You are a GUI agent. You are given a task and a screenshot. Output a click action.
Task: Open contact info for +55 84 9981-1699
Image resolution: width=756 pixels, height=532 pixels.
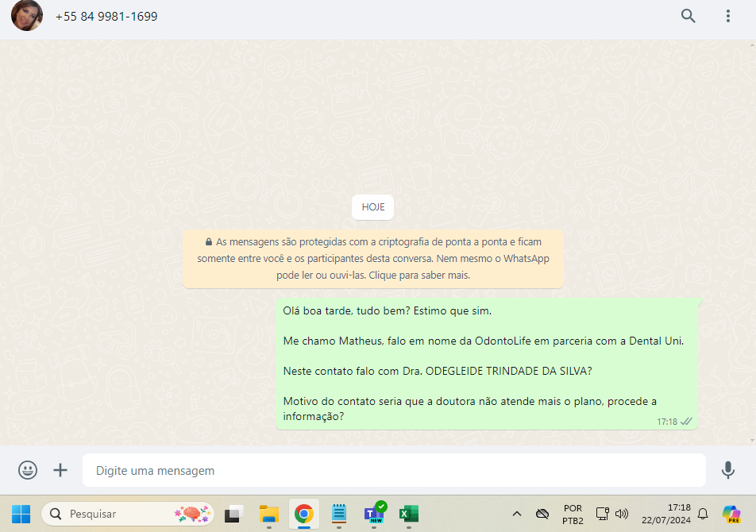[x=106, y=17]
